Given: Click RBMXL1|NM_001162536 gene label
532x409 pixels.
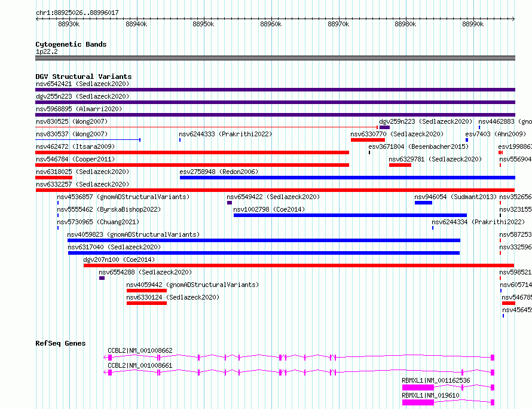Looking at the screenshot, I should 436,380.
